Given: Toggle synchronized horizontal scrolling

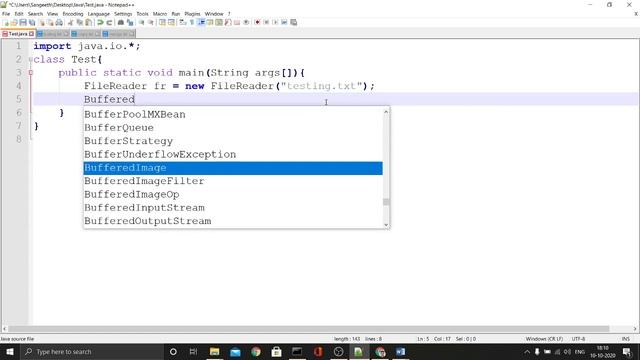Looking at the screenshot, I should coord(171,22).
